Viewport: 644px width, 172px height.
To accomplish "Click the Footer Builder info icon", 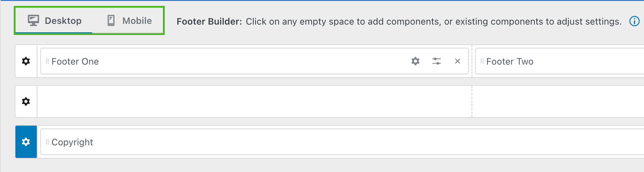I will tap(634, 21).
